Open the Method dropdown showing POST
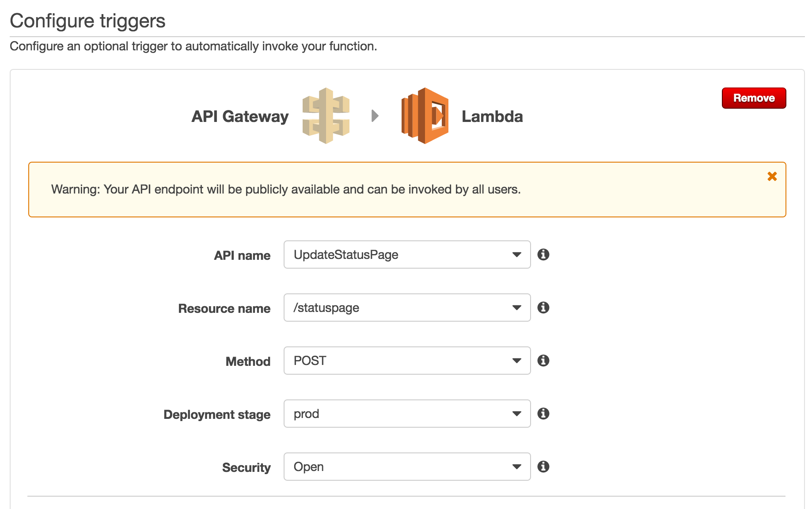 tap(407, 361)
